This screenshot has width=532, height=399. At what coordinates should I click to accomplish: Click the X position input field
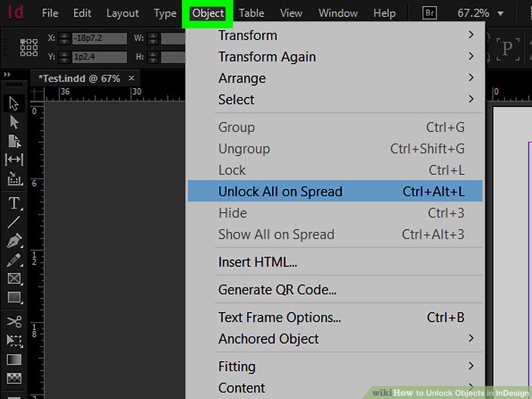coord(99,38)
